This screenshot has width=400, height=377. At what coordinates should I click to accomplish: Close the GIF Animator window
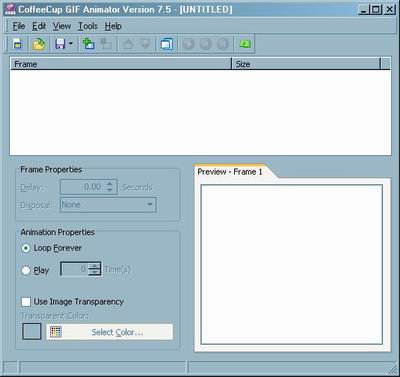(389, 9)
